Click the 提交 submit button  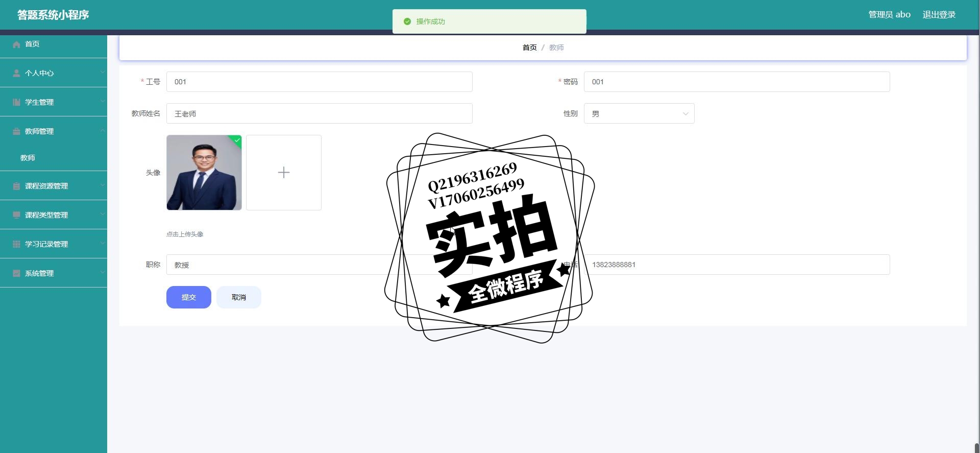pyautogui.click(x=189, y=297)
